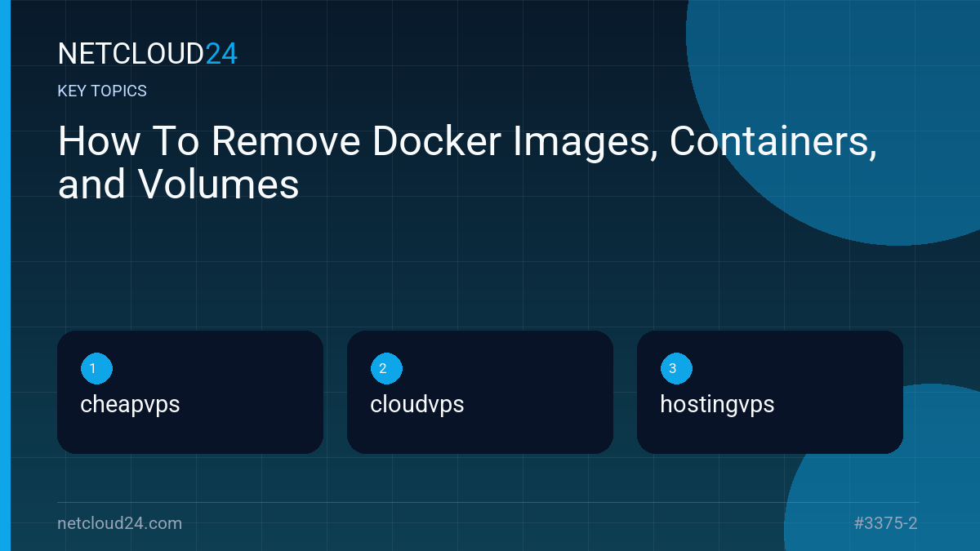The height and width of the screenshot is (551, 980).
Task: Click the #3375-2 reference text
Action: (x=886, y=523)
